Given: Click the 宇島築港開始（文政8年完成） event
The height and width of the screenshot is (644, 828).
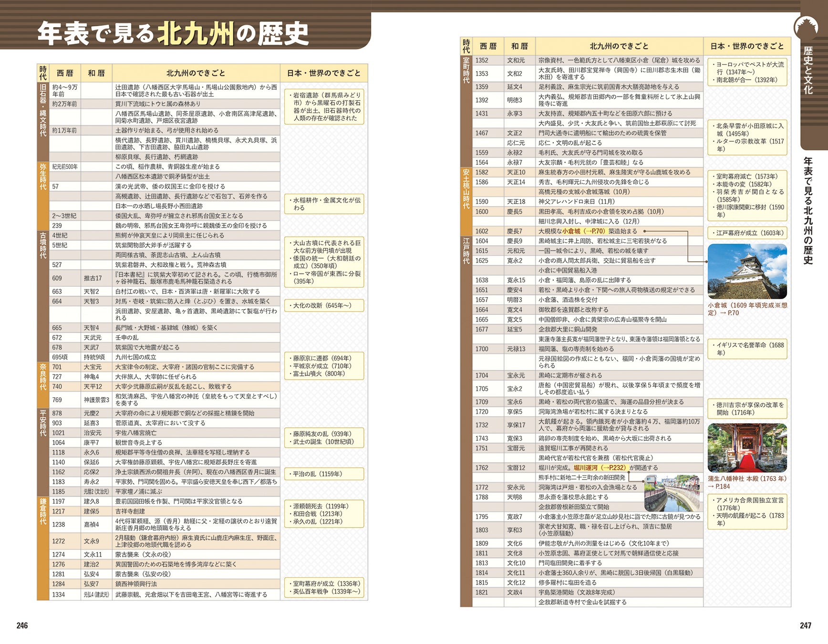Looking at the screenshot, I should (619, 592).
